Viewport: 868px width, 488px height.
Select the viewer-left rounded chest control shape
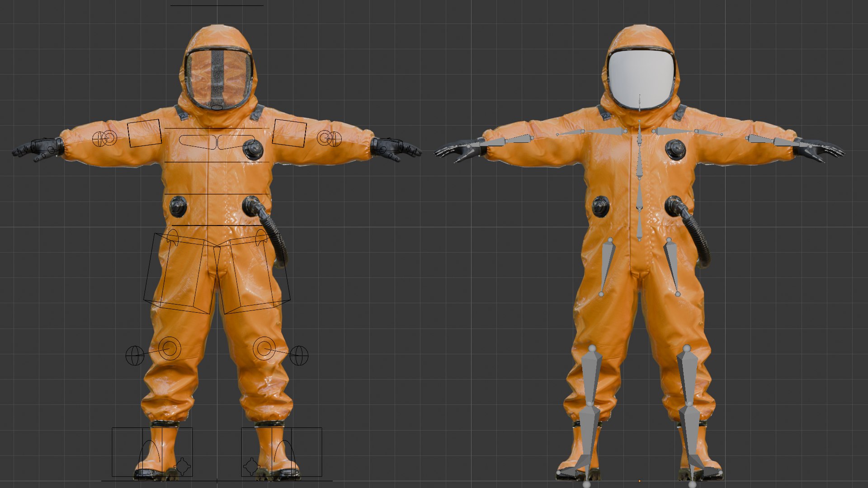coord(197,141)
